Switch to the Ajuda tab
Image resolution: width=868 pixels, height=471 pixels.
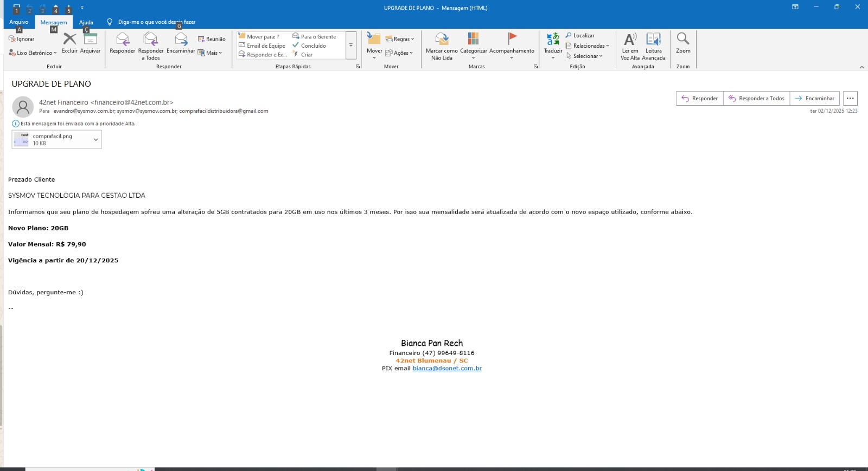[86, 22]
